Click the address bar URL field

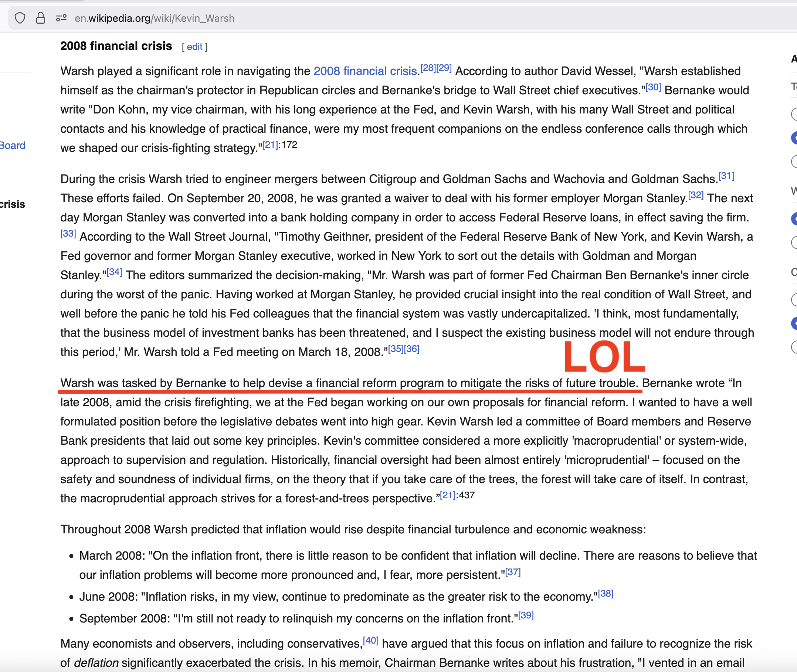point(154,18)
